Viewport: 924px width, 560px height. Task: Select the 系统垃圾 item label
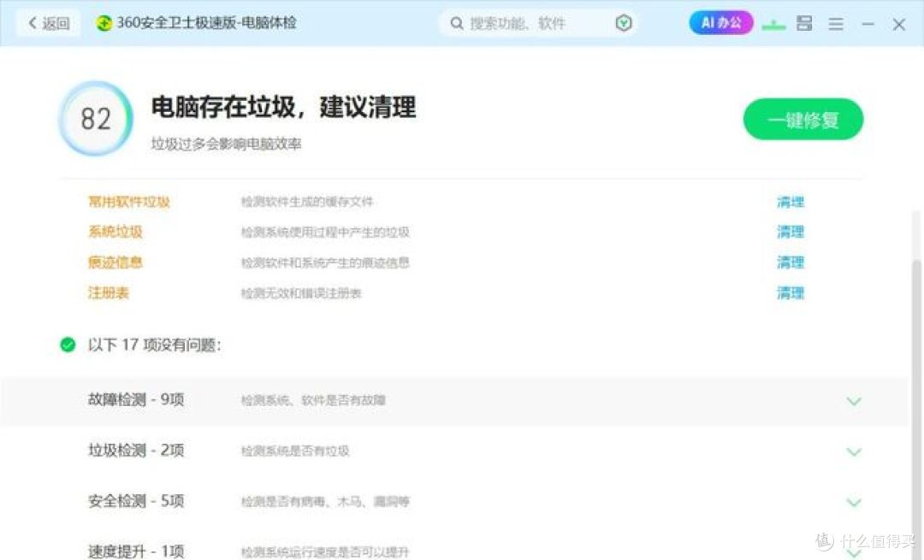coord(115,232)
